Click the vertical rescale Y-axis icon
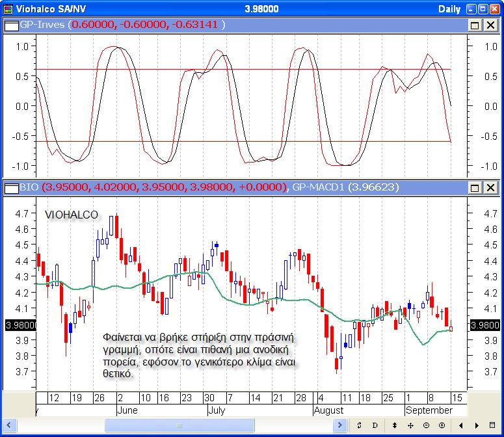This screenshot has height=437, width=504. (x=394, y=425)
